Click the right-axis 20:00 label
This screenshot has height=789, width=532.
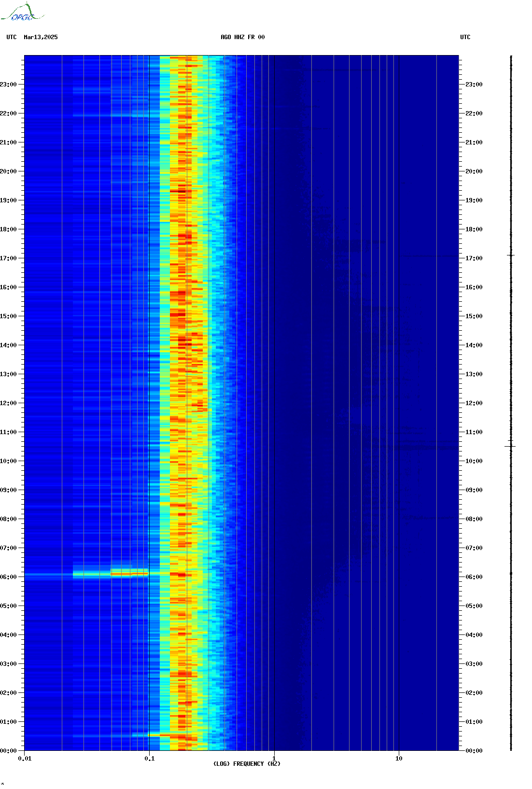pos(474,171)
